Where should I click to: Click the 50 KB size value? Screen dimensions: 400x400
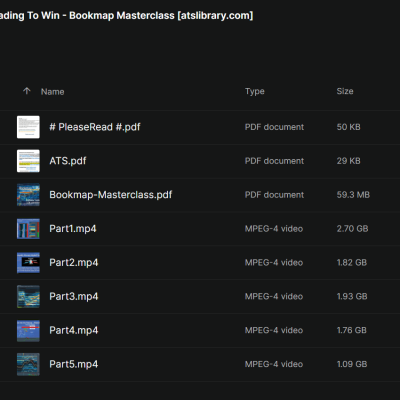[348, 127]
